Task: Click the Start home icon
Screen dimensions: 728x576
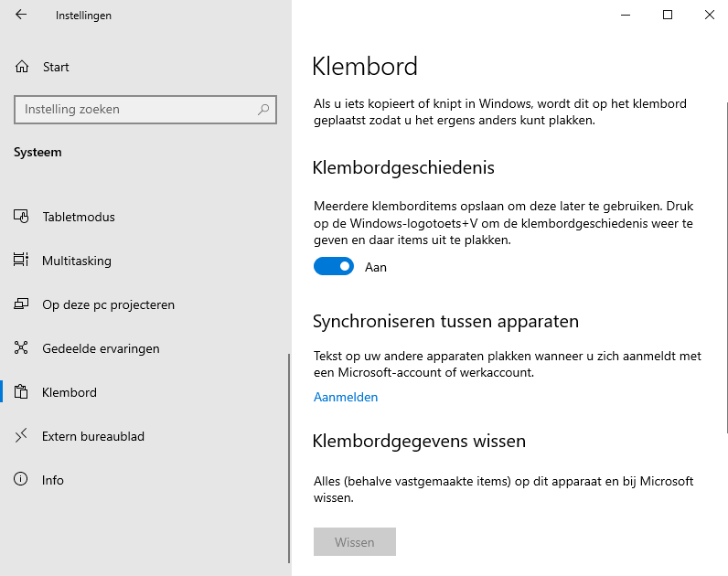Action: pos(22,67)
